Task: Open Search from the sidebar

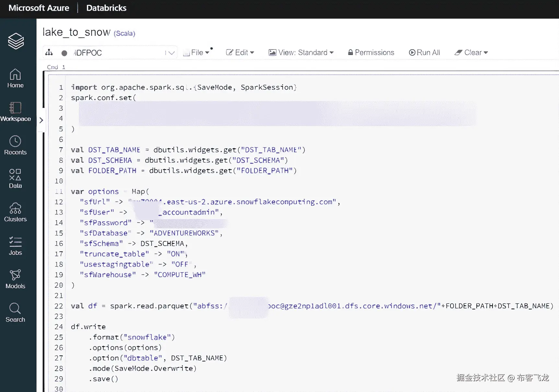Action: (15, 313)
